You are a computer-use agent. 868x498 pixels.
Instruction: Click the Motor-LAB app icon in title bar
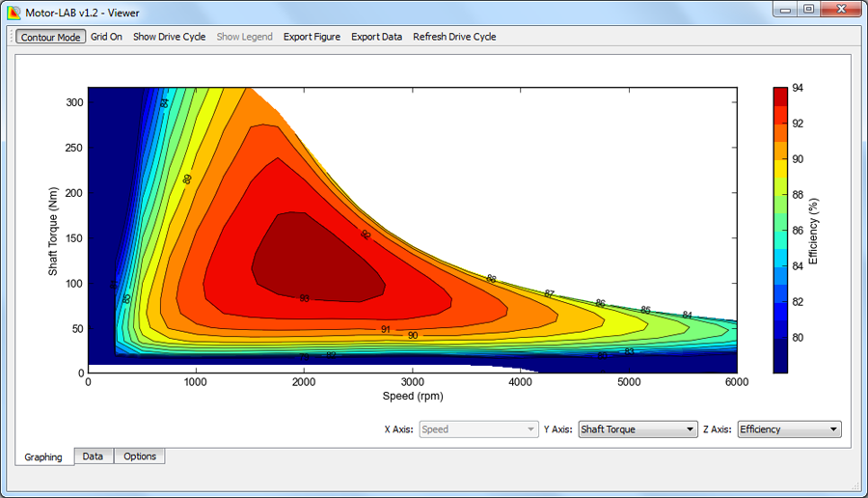pos(14,13)
